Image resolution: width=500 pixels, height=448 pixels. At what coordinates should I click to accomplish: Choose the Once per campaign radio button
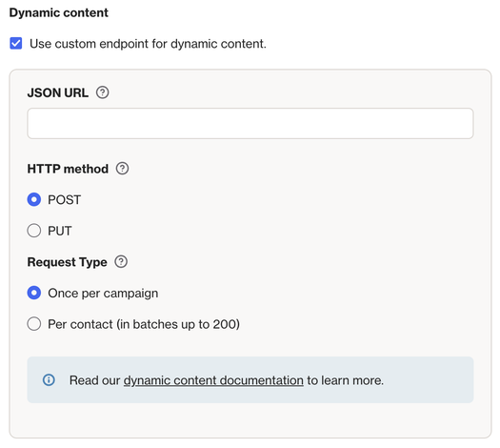tap(34, 293)
